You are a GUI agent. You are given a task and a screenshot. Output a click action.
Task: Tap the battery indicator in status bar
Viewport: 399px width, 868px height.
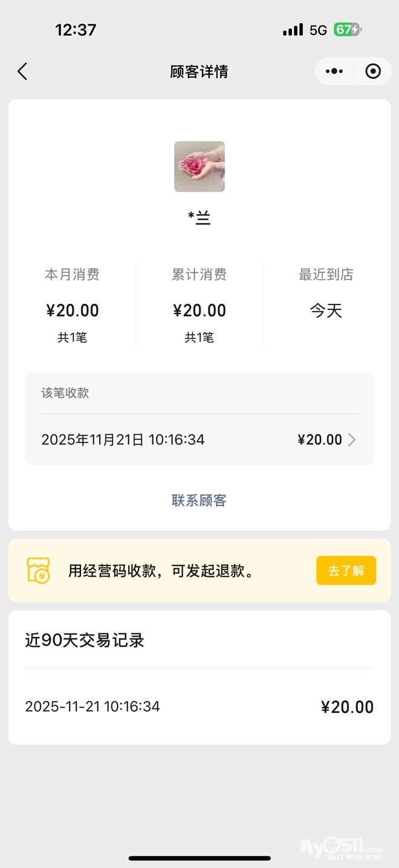348,30
